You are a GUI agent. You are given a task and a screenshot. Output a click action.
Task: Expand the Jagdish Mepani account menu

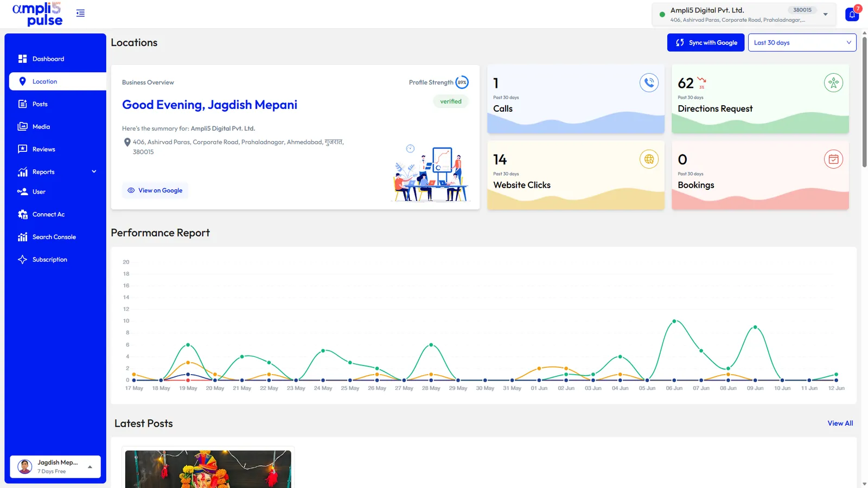[55, 466]
